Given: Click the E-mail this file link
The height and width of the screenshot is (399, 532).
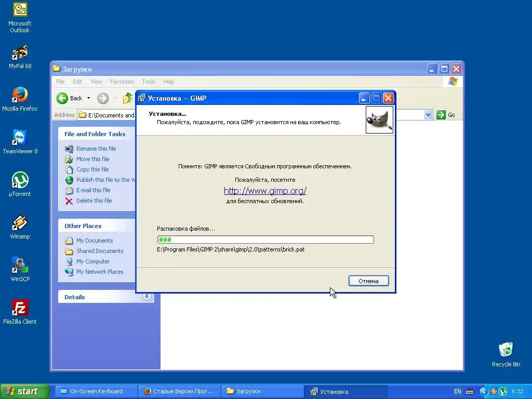Looking at the screenshot, I should [x=94, y=190].
